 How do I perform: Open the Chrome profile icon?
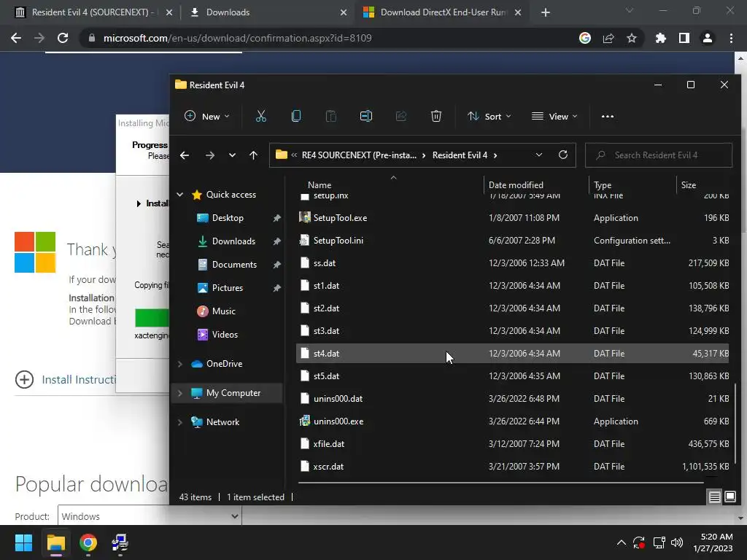[708, 38]
